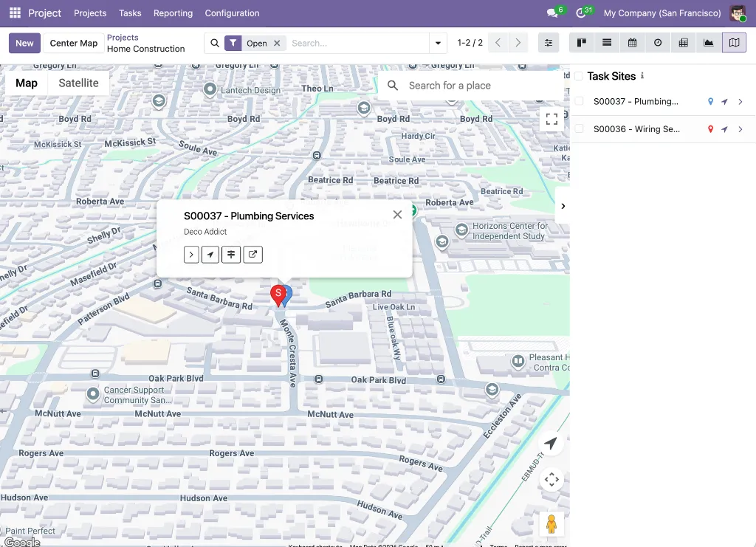Remove the Open filter tag
The width and height of the screenshot is (756, 547).
[x=277, y=44]
